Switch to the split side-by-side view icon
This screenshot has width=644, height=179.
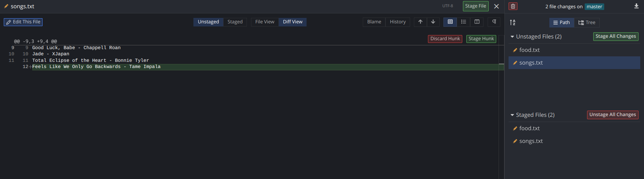click(x=477, y=22)
